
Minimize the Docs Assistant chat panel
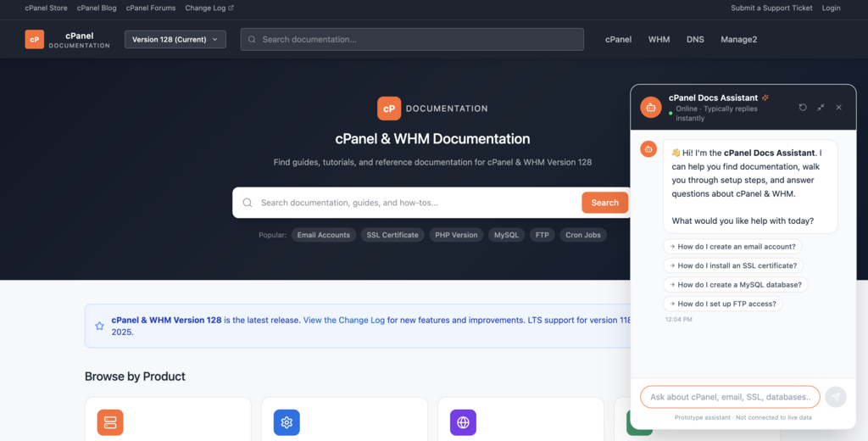821,108
